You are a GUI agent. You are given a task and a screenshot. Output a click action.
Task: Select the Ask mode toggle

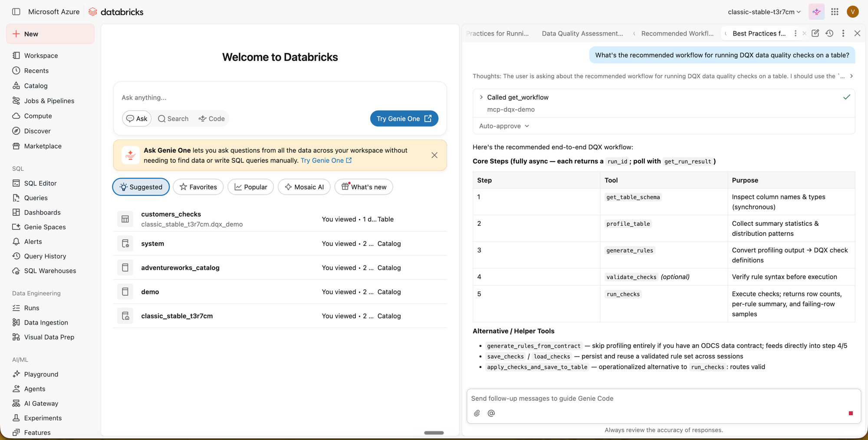click(137, 119)
